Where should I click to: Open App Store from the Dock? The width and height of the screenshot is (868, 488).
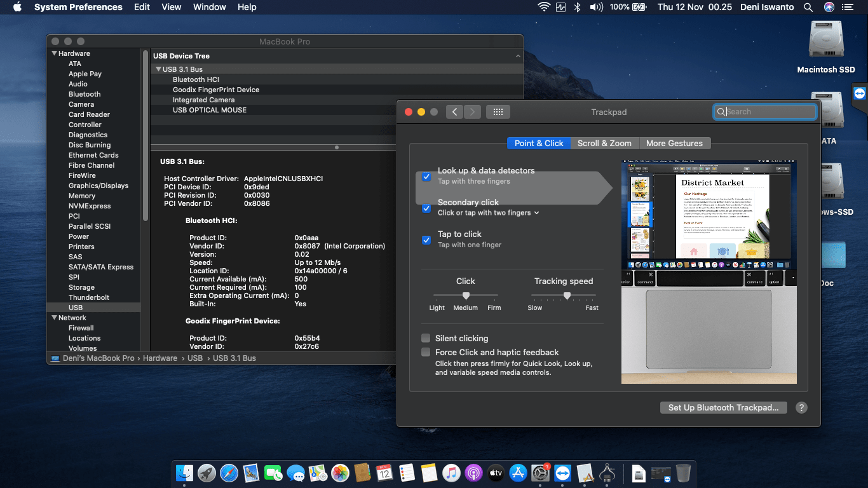518,473
